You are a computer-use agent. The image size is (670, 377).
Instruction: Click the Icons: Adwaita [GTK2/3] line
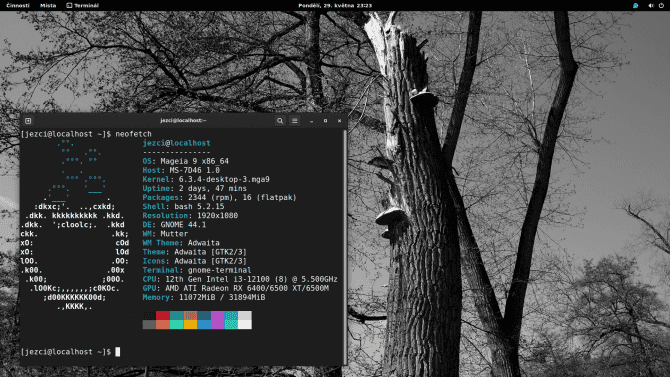coord(194,261)
